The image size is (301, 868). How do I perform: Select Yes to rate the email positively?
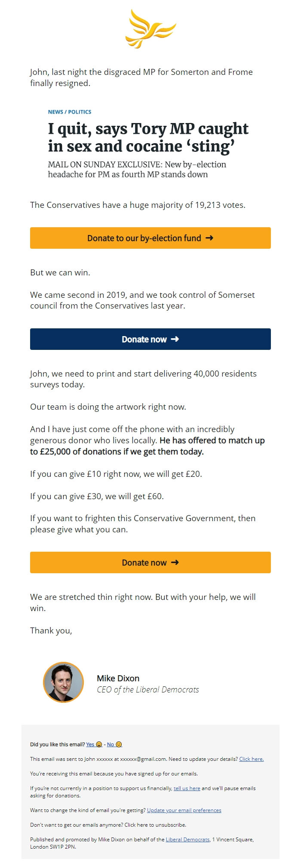pos(90,744)
